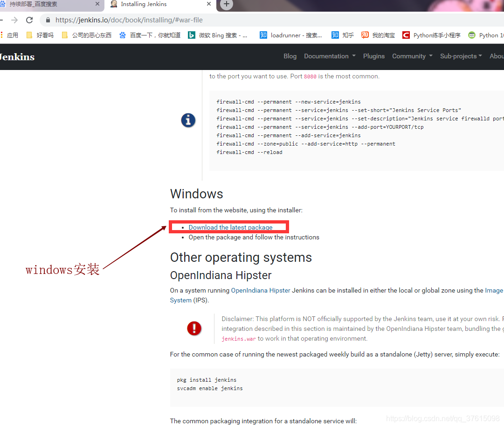
Task: Click the 'svcadm enable jenkins' code line
Action: (x=210, y=388)
